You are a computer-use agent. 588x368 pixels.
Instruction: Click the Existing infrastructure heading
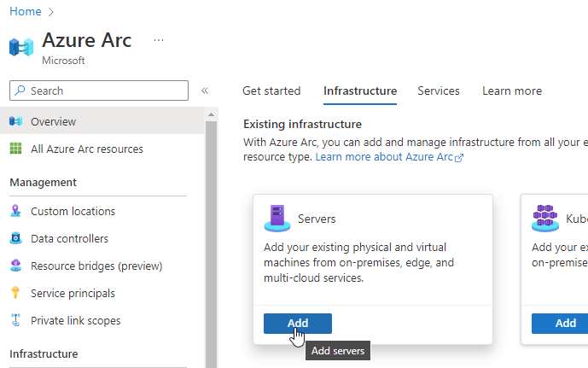[302, 124]
